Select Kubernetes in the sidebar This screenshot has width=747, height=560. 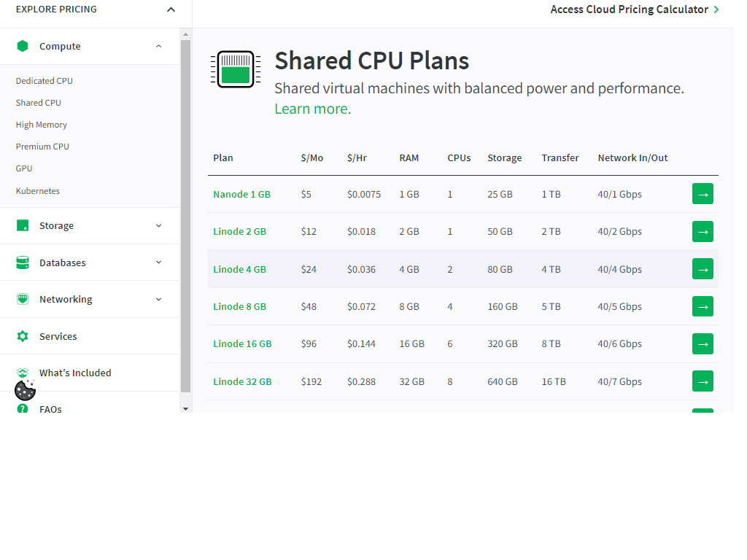click(x=38, y=191)
